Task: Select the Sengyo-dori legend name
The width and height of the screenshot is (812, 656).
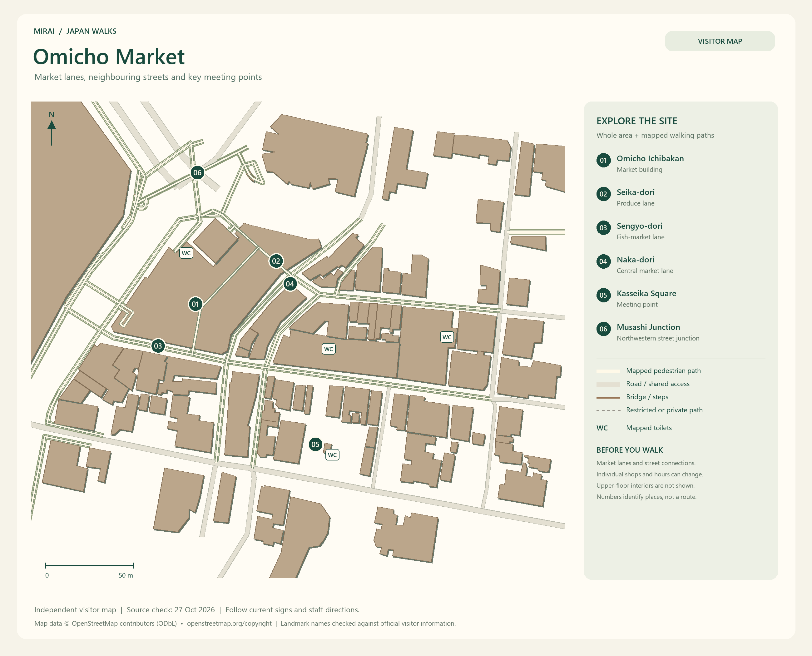Action: [x=639, y=226]
